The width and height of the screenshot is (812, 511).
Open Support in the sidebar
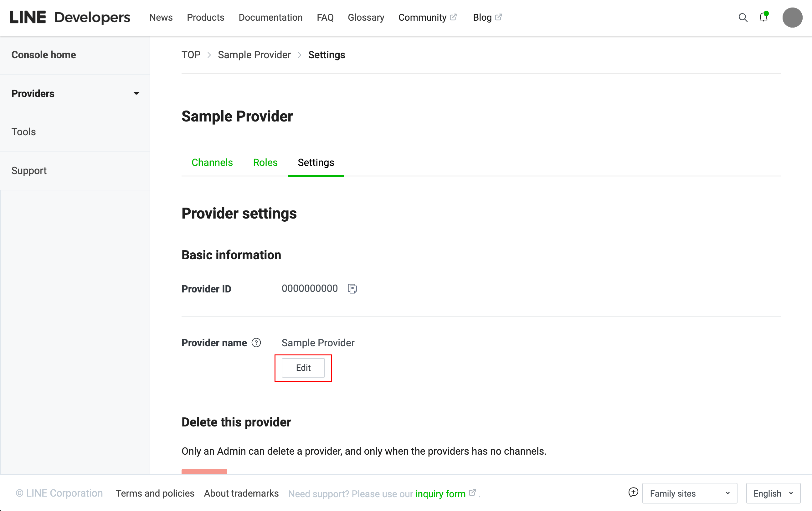click(x=29, y=171)
